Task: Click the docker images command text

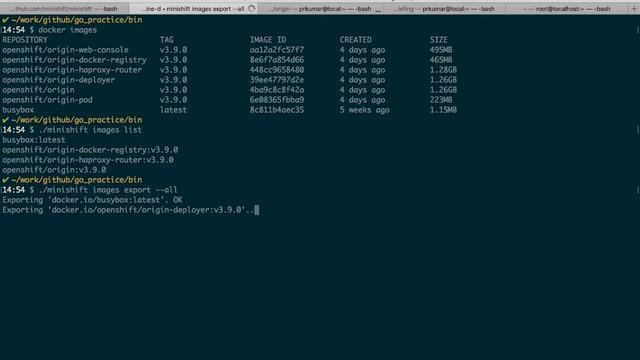Action: pyautogui.click(x=67, y=30)
